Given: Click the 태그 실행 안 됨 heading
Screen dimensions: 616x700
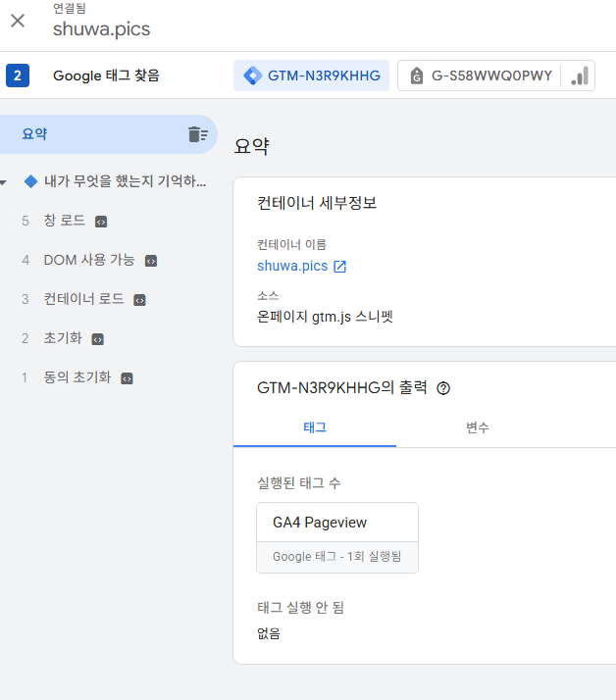Looking at the screenshot, I should pyautogui.click(x=300, y=607).
